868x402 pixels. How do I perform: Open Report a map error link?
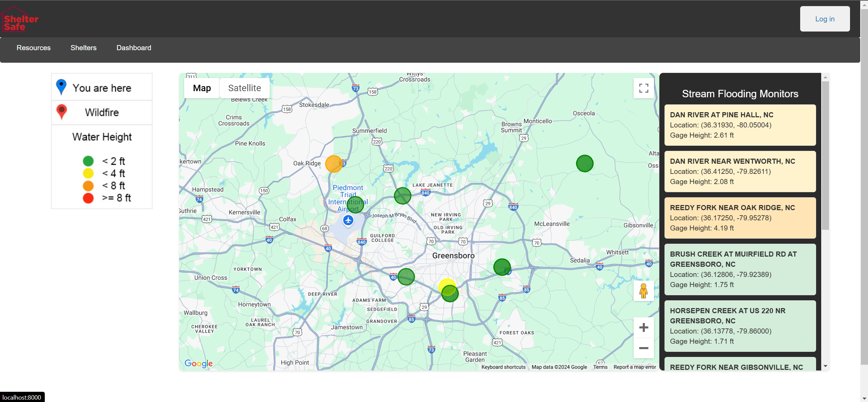point(635,367)
